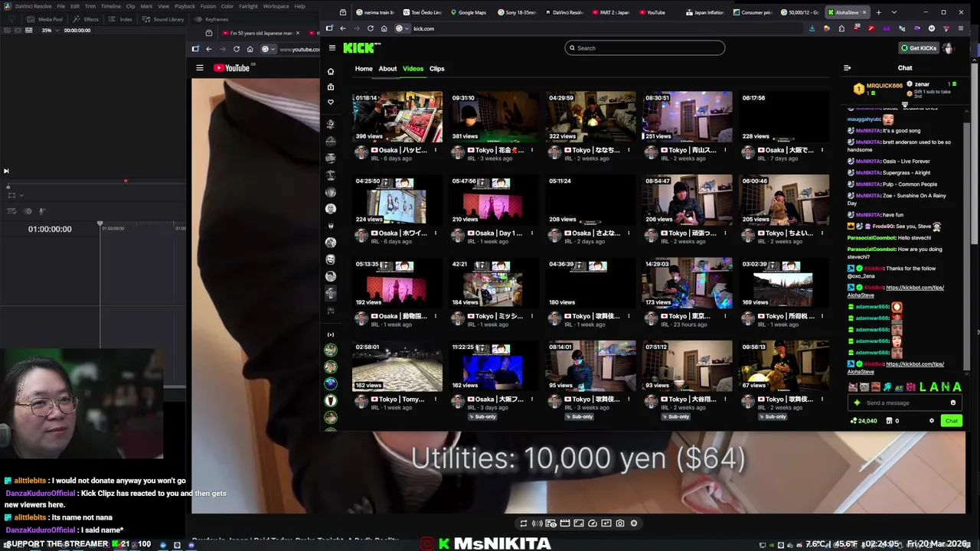Open options menu for 396 views video

click(x=435, y=150)
